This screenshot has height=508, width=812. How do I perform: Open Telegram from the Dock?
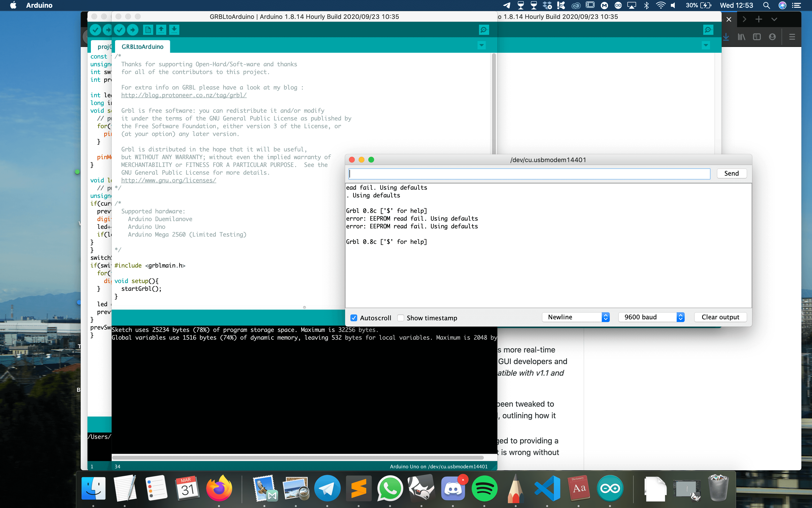click(327, 488)
